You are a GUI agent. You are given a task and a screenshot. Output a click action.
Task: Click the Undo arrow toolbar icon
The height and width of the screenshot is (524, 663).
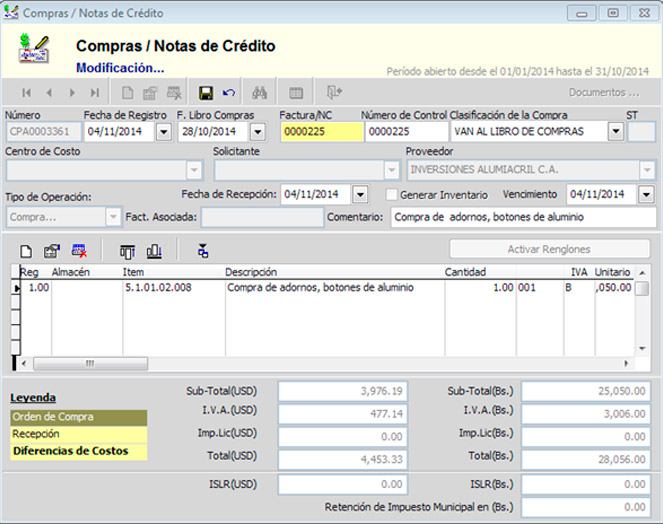tap(229, 93)
